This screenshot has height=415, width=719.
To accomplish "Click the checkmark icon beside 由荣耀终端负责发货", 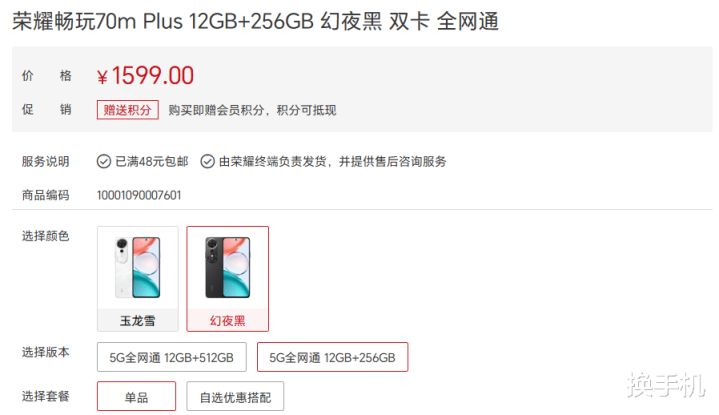I will coord(207,161).
